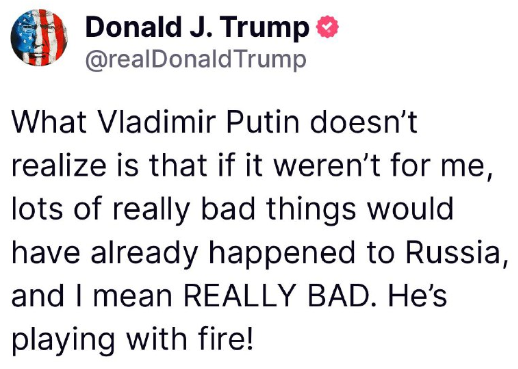Click the word "would" on the third line

tap(410, 209)
